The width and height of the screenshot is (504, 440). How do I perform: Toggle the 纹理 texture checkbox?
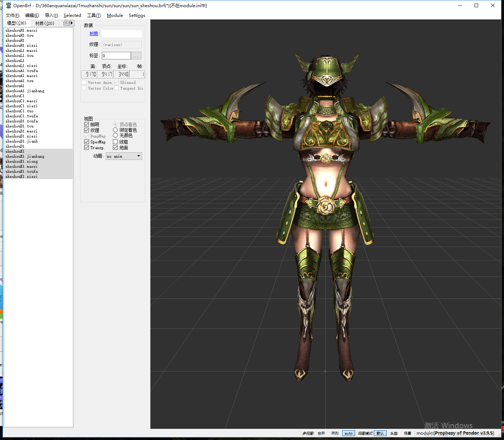pyautogui.click(x=87, y=130)
